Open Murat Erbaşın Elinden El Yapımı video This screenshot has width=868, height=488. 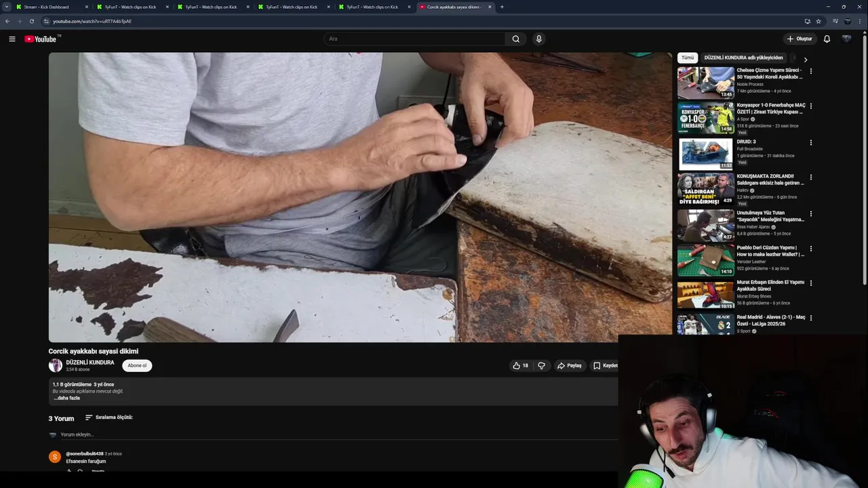pyautogui.click(x=770, y=285)
